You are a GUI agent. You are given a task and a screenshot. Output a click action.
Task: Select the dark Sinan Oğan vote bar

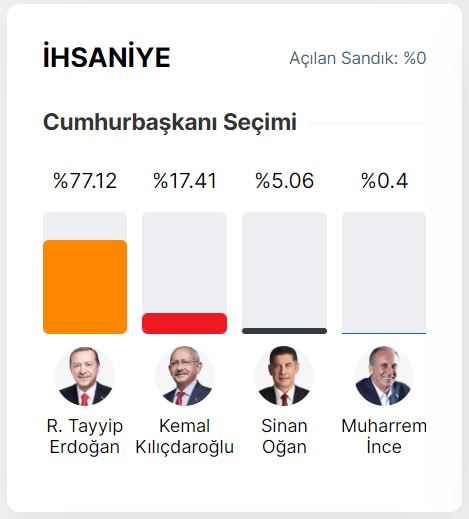(x=284, y=331)
